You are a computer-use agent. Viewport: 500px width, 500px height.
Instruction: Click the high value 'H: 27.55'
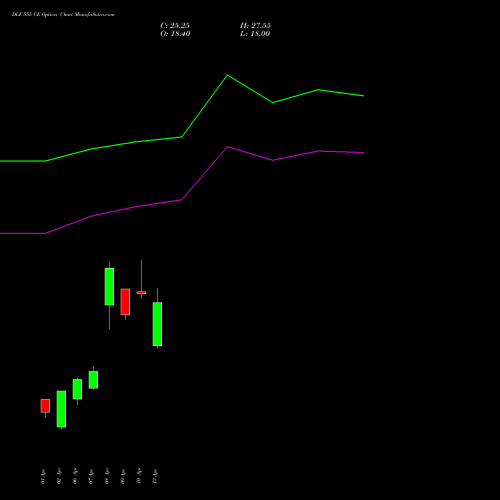coord(255,26)
